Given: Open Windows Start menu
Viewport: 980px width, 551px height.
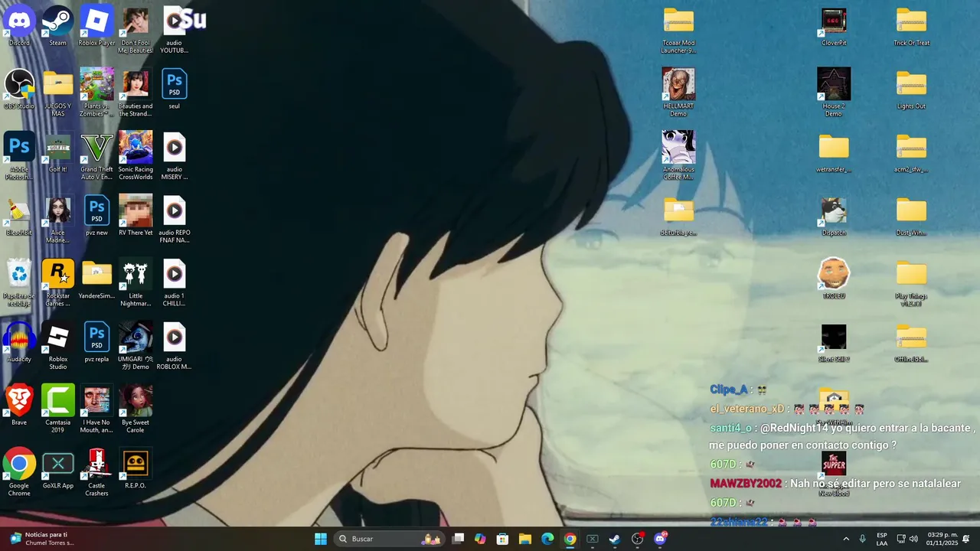Looking at the screenshot, I should pyautogui.click(x=321, y=539).
